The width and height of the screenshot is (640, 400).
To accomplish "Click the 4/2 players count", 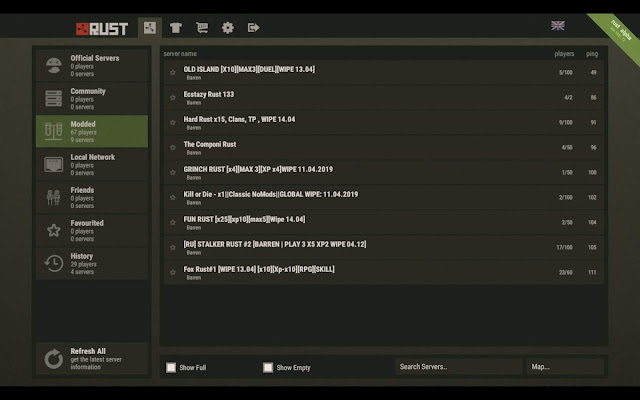I will click(568, 98).
